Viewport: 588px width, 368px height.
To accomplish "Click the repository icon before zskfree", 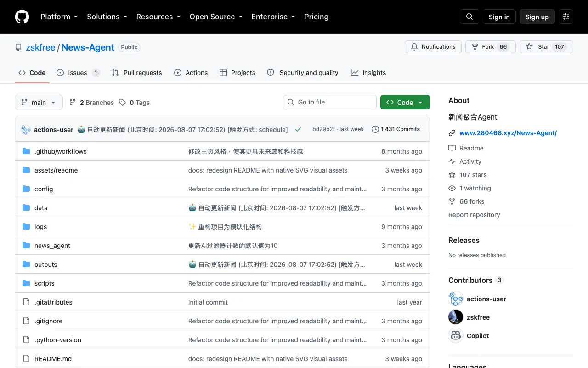I will [x=18, y=47].
